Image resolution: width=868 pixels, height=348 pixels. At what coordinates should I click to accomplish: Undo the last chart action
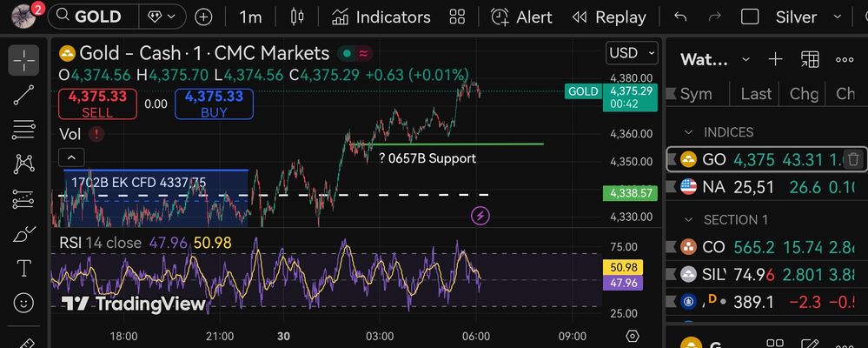680,17
